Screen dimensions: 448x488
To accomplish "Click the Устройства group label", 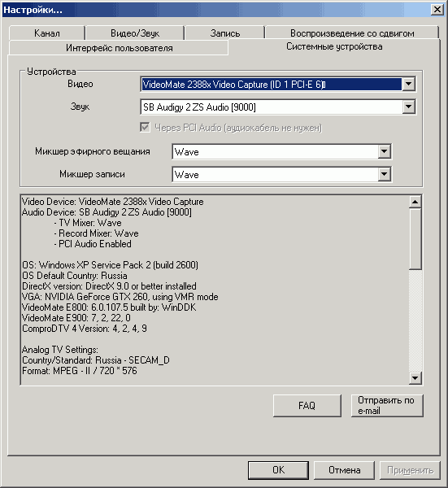I will click(51, 72).
